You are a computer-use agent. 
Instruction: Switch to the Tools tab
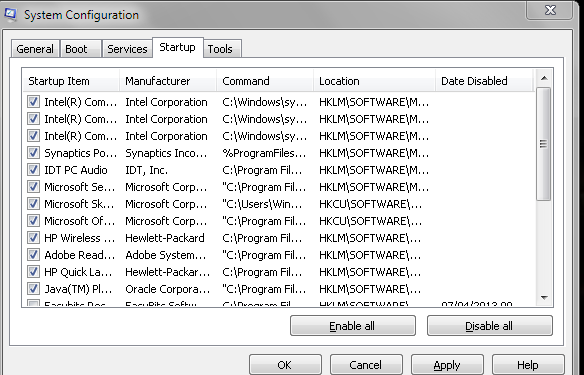(x=222, y=49)
